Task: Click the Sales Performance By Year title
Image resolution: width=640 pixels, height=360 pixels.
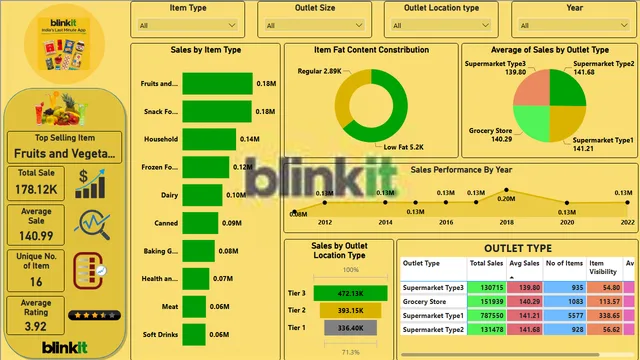Action: [461, 170]
